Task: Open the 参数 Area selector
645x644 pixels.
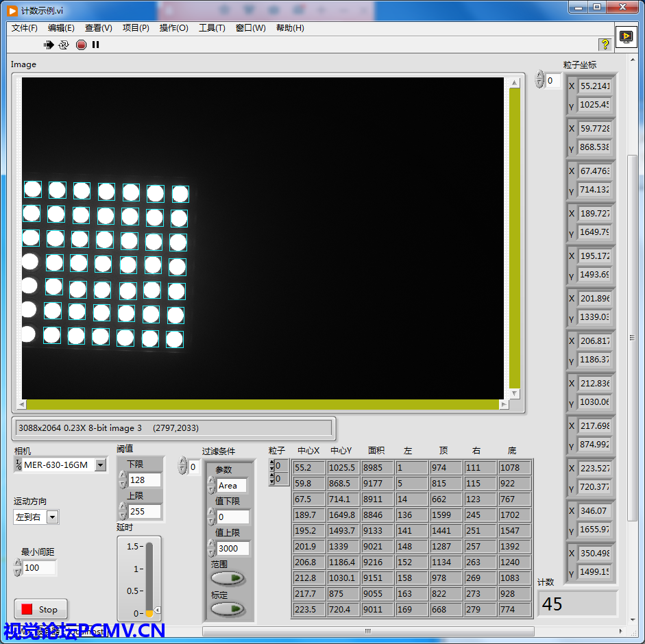Action: click(x=231, y=485)
